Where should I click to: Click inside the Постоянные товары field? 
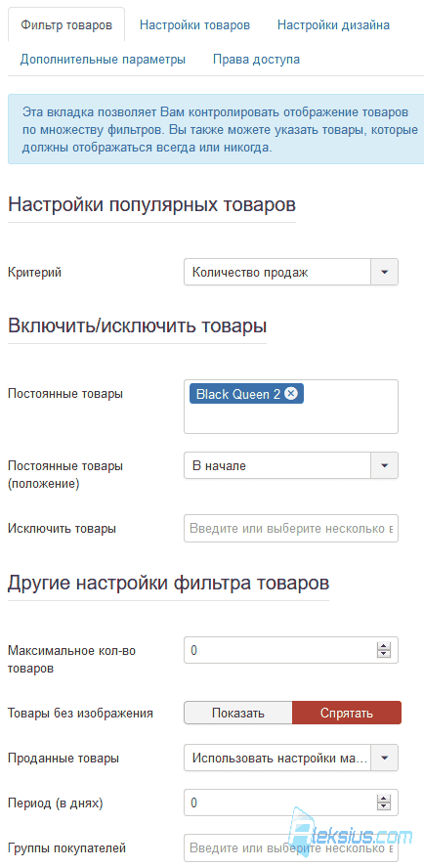click(x=291, y=407)
